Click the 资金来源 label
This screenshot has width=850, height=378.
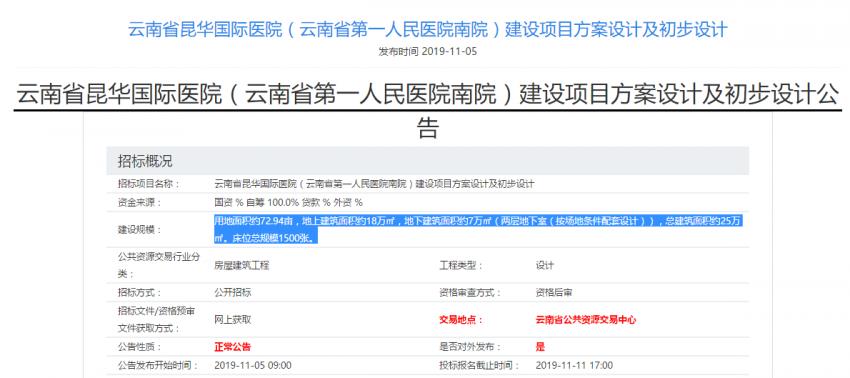(x=139, y=203)
